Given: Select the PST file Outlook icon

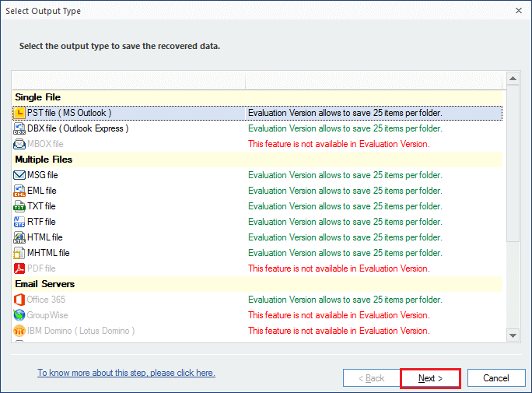Looking at the screenshot, I should coord(19,113).
